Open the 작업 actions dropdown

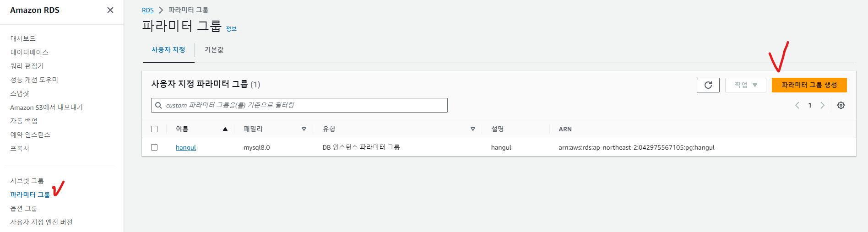point(745,85)
